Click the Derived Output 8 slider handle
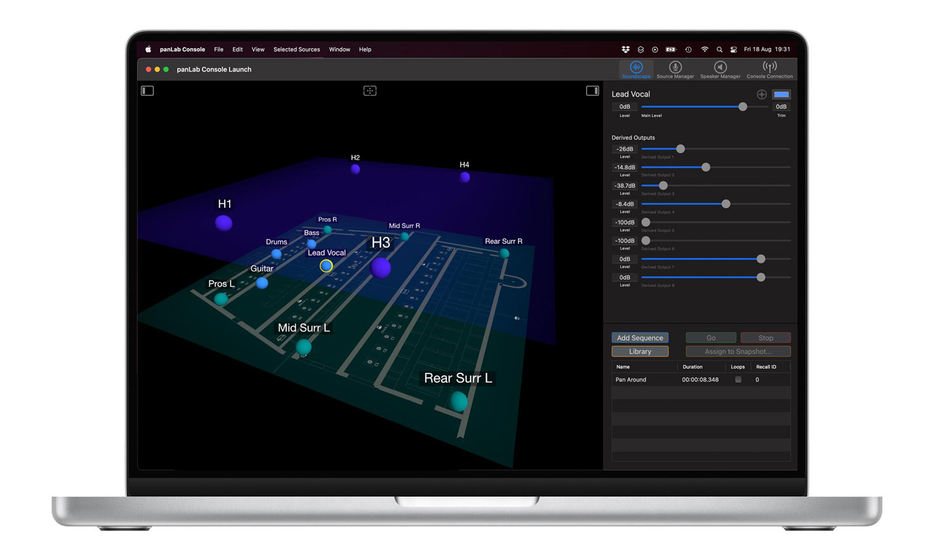Viewport: 934px width, 560px height. (x=761, y=278)
